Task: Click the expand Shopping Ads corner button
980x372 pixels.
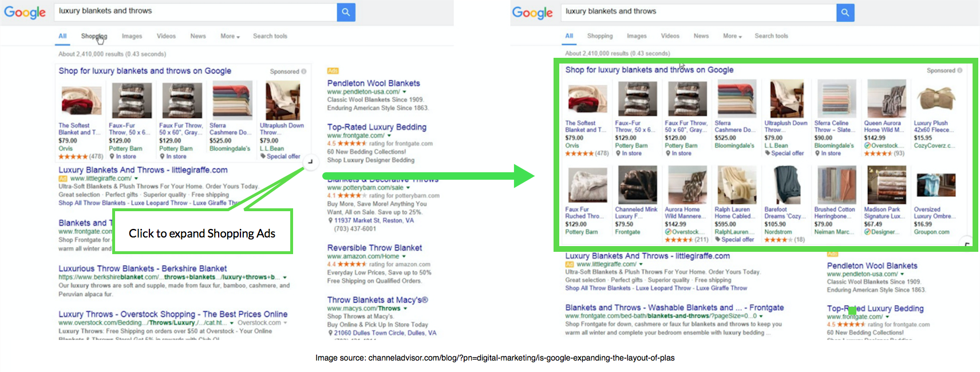Action: pyautogui.click(x=310, y=161)
